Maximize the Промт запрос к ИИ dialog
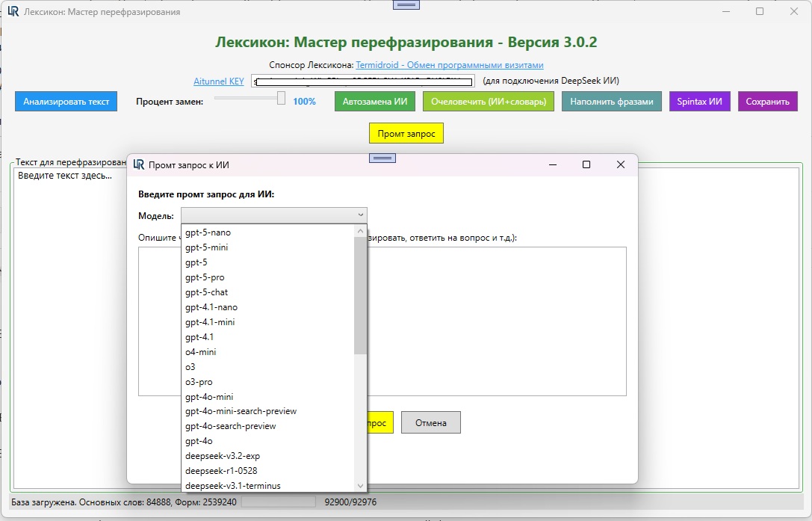This screenshot has height=521, width=812. tap(586, 164)
